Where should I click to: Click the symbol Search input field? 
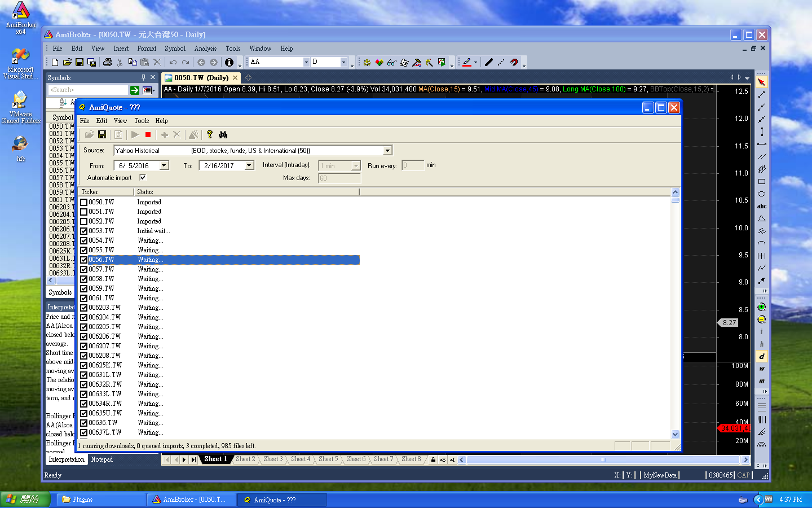point(88,90)
